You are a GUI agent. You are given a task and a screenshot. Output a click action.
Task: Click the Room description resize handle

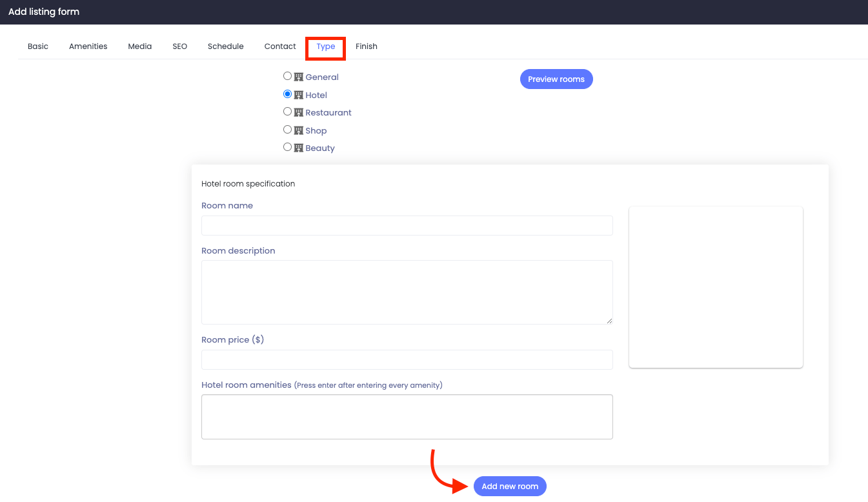(x=609, y=320)
